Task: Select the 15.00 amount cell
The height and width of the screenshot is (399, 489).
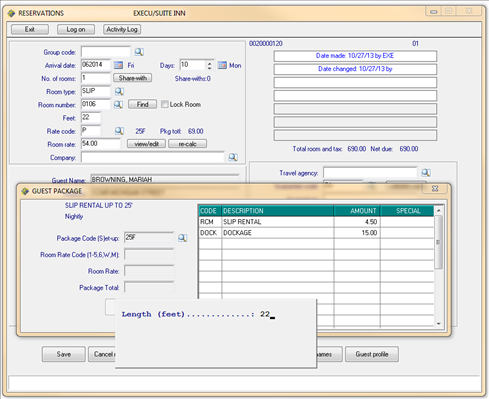Action: tap(357, 233)
